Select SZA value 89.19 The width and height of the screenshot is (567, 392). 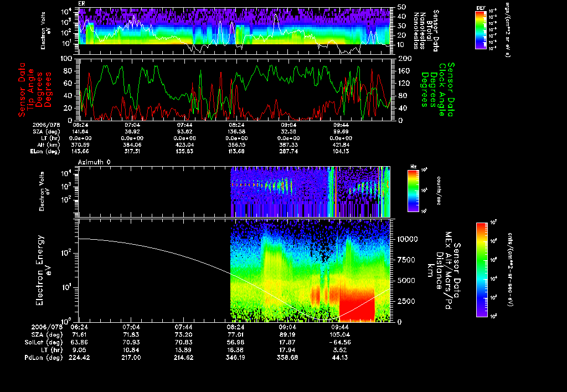tap(287, 334)
